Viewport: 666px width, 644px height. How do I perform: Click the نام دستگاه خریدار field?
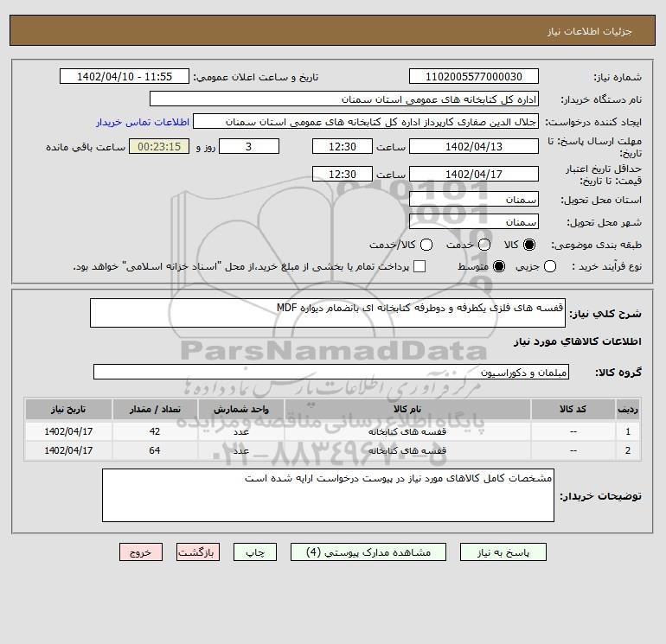(344, 99)
